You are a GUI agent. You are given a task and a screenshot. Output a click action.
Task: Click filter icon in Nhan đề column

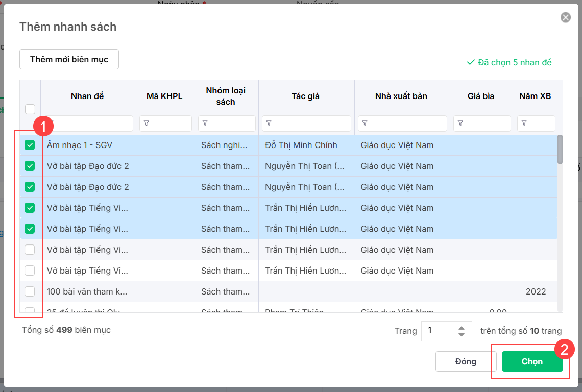(x=51, y=124)
